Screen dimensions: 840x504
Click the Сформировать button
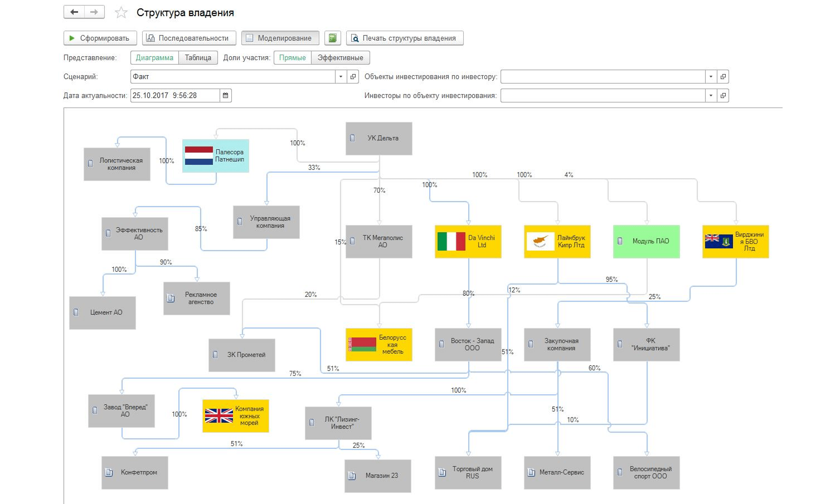click(100, 38)
